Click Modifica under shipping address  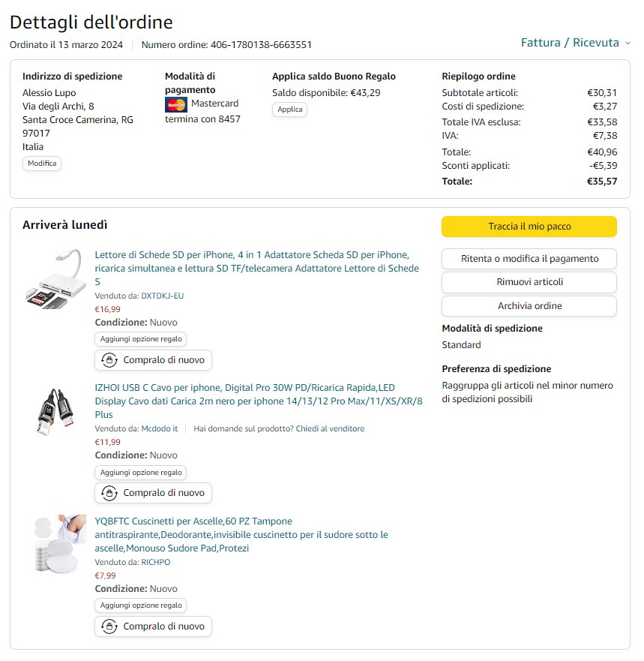42,163
